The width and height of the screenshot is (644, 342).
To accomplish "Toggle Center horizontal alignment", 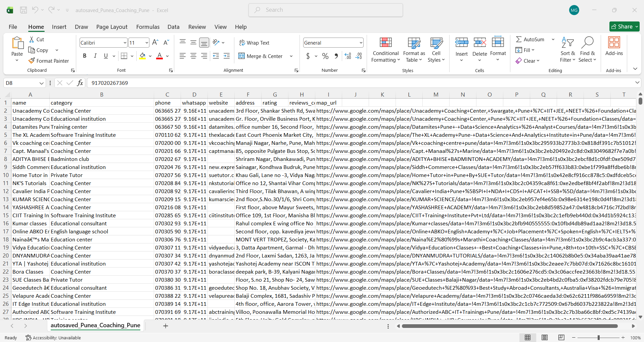I will [193, 56].
